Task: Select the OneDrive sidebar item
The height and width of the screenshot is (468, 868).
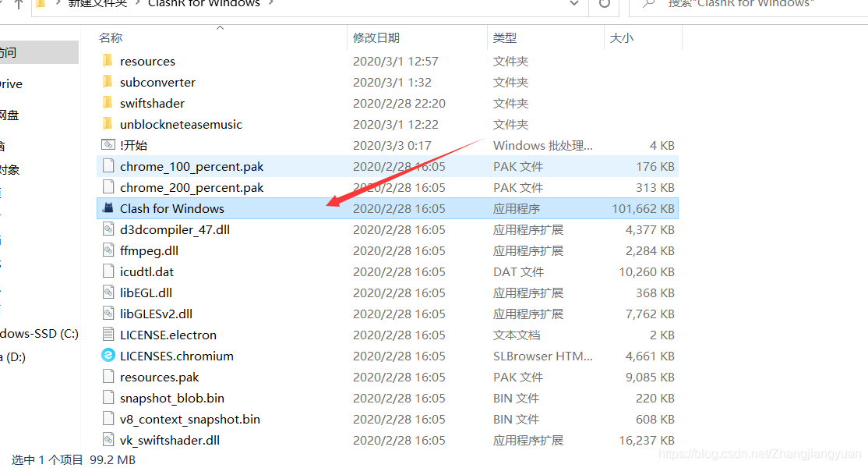Action: pyautogui.click(x=11, y=83)
